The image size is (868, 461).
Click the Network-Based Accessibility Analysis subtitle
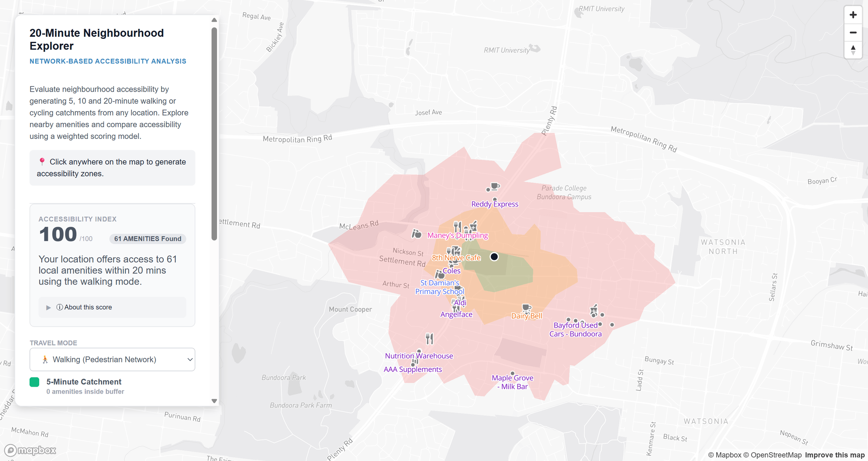tap(108, 61)
